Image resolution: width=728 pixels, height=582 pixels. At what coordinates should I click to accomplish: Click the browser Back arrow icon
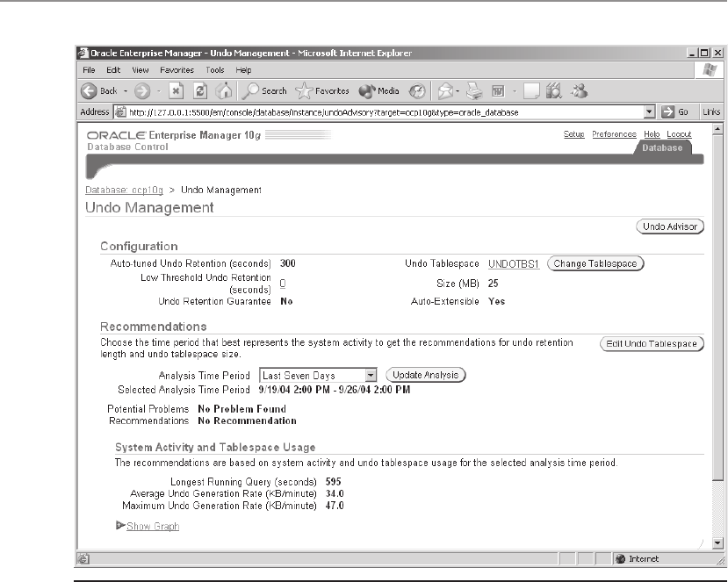coord(89,91)
